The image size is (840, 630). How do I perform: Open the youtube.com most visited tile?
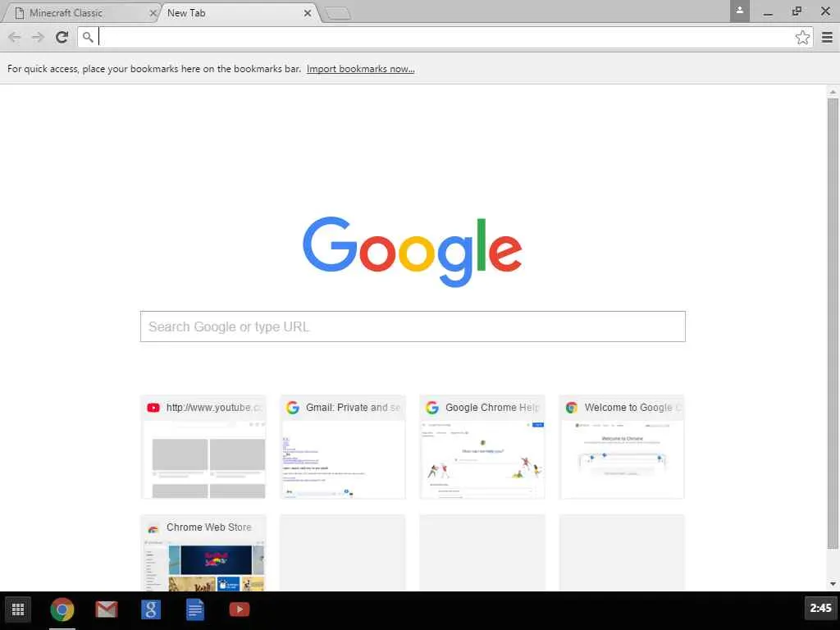pos(203,447)
